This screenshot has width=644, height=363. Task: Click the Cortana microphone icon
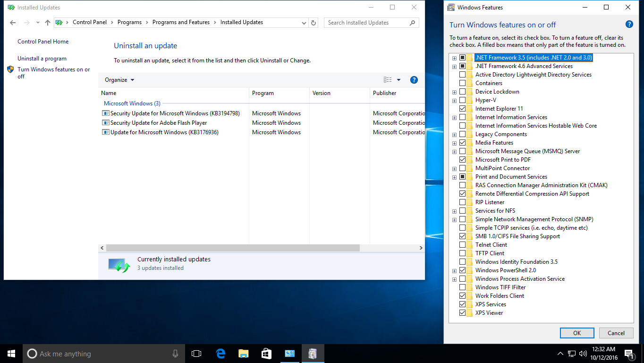click(175, 354)
